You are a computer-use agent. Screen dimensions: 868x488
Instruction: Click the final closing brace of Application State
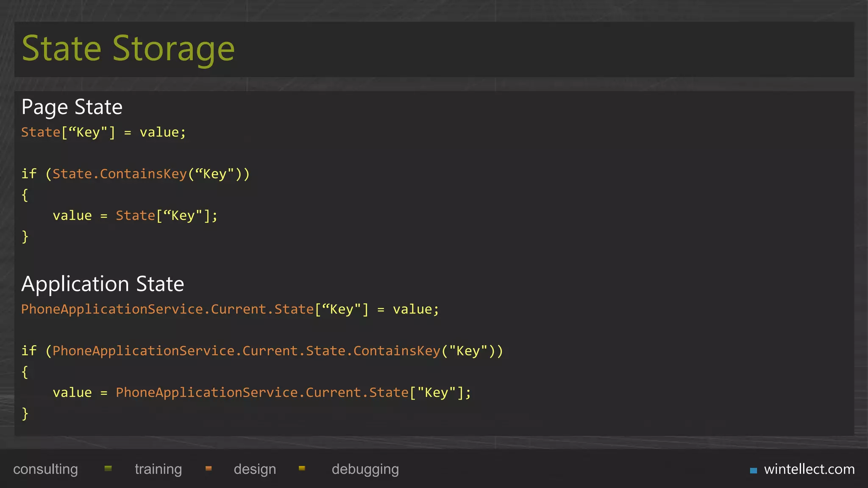pyautogui.click(x=25, y=413)
